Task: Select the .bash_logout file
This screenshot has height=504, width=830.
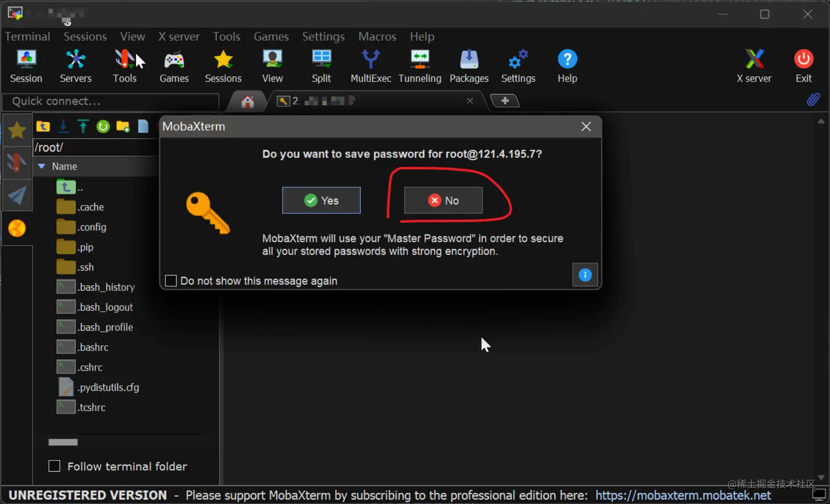Action: click(x=95, y=307)
